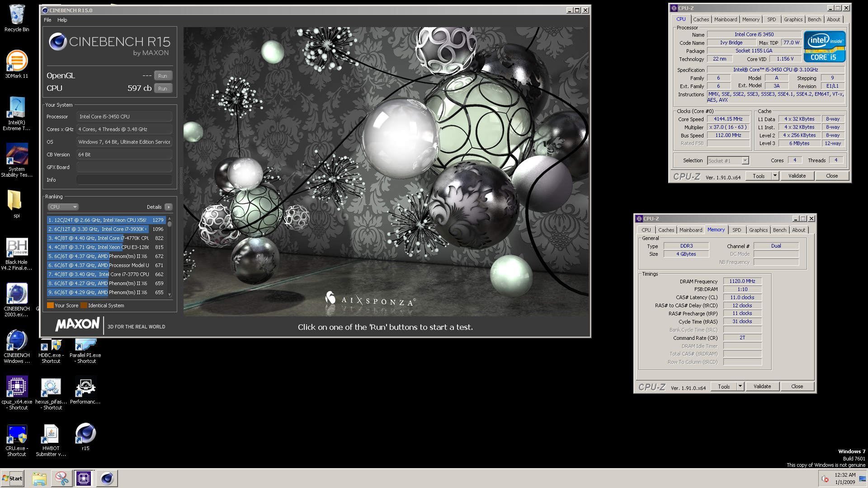Switch to CPU-Z taskbar icon
Screen dimensions: 868x488
point(84,479)
